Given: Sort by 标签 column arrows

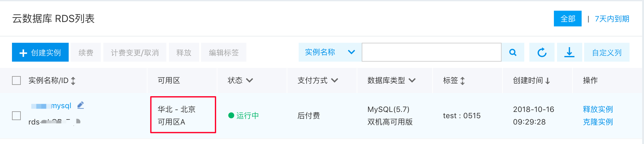Looking at the screenshot, I should 463,81.
